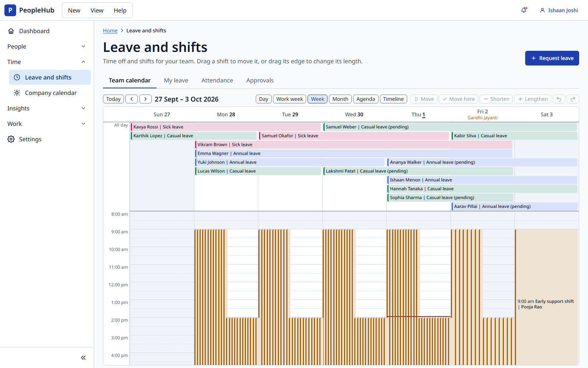Open the New menu
The height and width of the screenshot is (368, 588).
pos(74,10)
